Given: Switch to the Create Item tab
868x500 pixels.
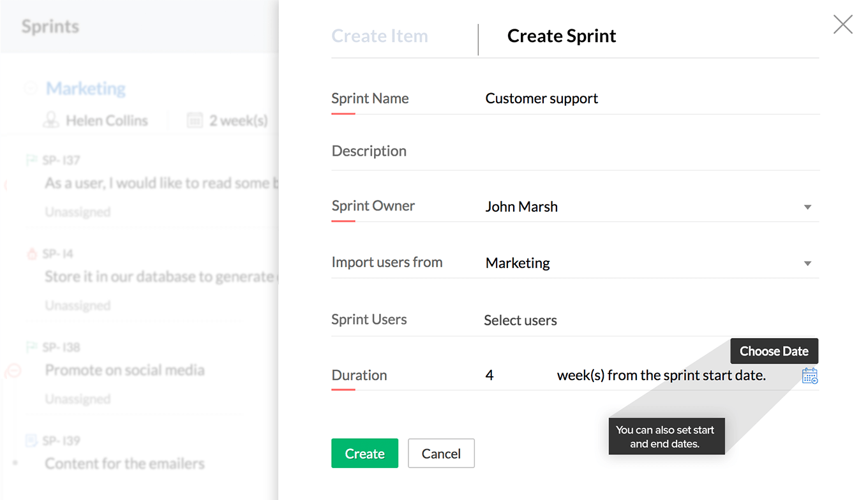Looking at the screenshot, I should (380, 36).
